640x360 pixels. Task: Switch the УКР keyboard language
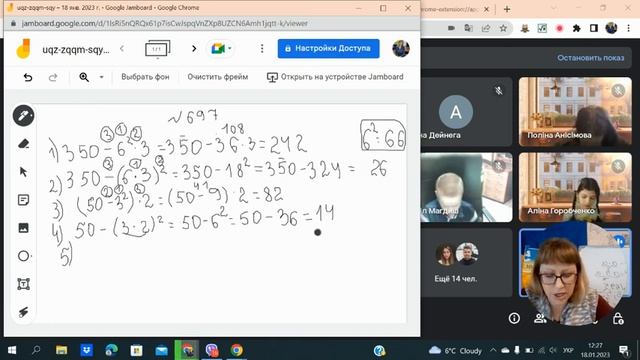pos(568,351)
